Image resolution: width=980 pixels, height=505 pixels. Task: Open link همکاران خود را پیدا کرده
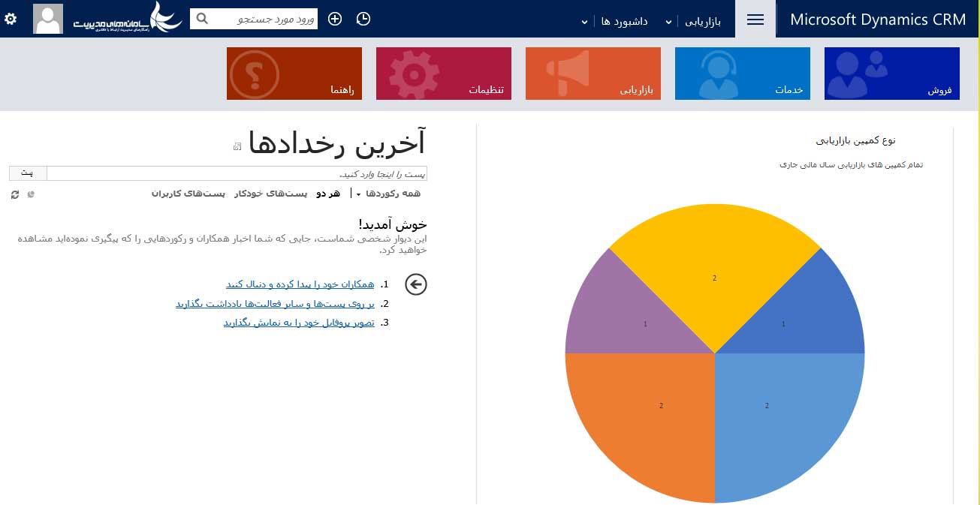tap(300, 284)
